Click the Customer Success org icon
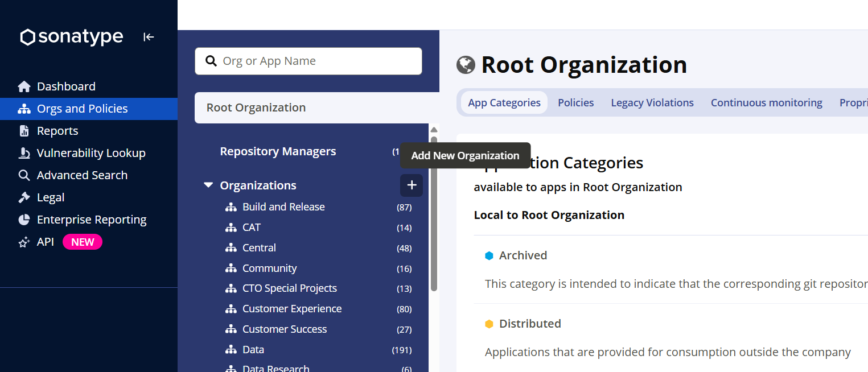Viewport: 868px width, 372px height. (x=231, y=330)
